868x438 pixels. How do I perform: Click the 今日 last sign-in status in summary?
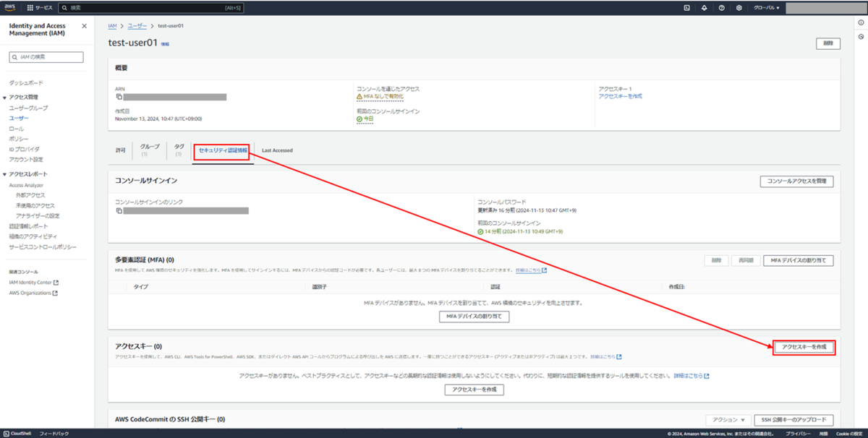click(365, 119)
